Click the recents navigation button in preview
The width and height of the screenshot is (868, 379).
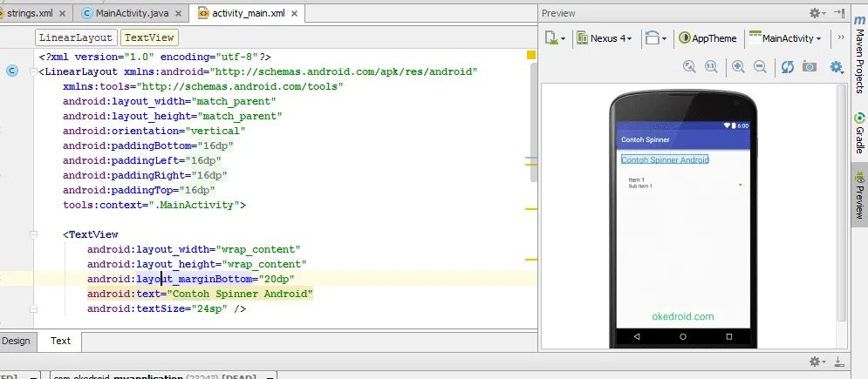[729, 336]
